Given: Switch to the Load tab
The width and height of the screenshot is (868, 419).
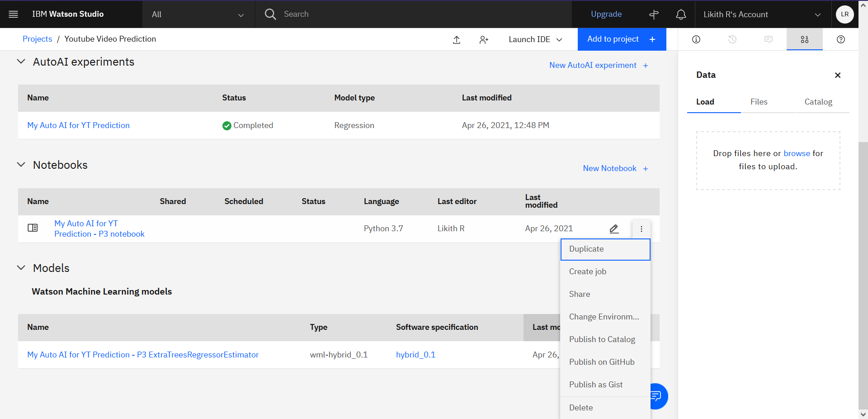Looking at the screenshot, I should pos(714,102).
